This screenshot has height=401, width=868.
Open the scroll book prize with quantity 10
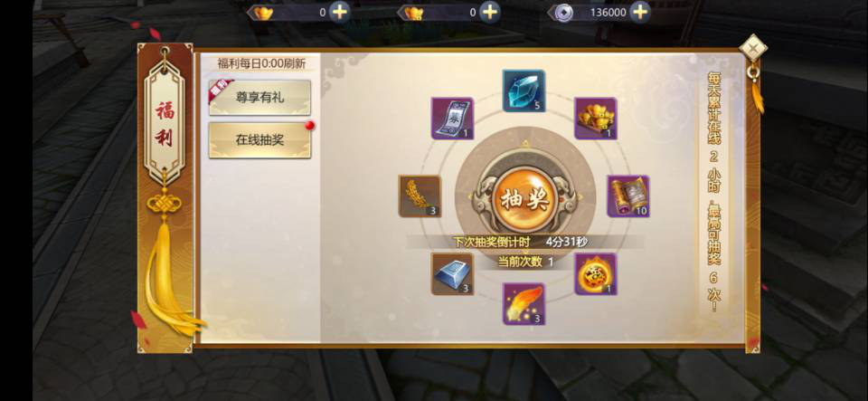click(628, 196)
